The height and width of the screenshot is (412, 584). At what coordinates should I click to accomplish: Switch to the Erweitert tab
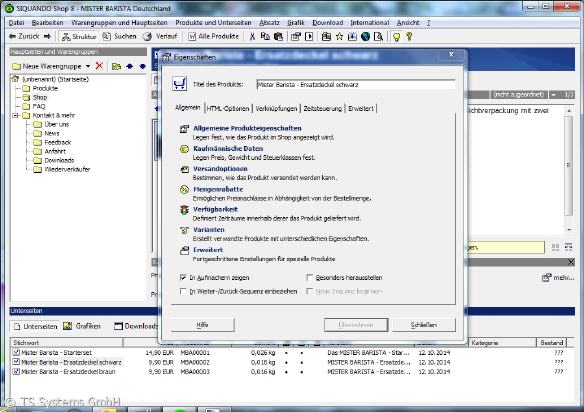pos(361,109)
